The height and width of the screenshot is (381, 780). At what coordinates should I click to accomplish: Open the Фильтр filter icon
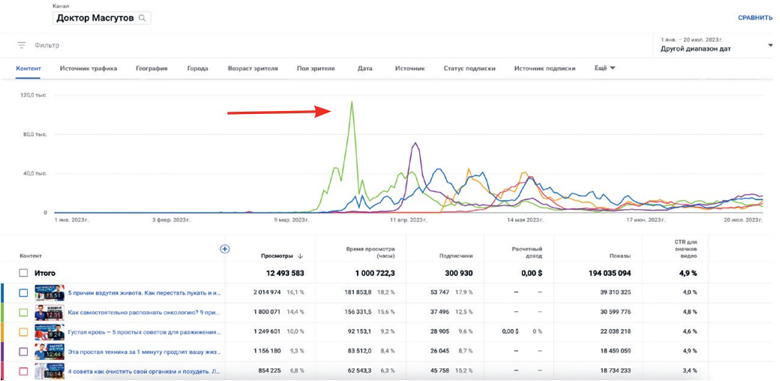pos(21,45)
